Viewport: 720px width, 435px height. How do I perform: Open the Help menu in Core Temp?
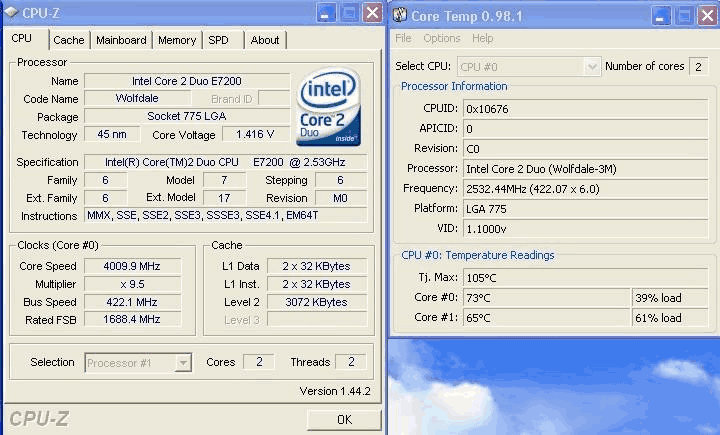pos(483,38)
